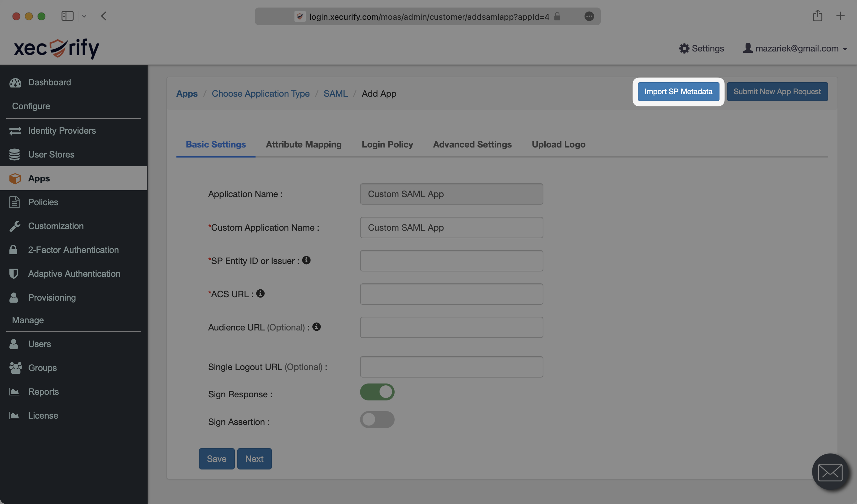Viewport: 857px width, 504px height.
Task: Enable the Sign Assertion toggle
Action: click(377, 420)
